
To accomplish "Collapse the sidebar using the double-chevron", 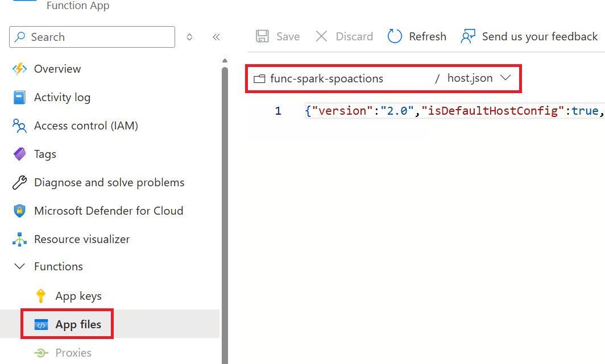I will tap(216, 36).
